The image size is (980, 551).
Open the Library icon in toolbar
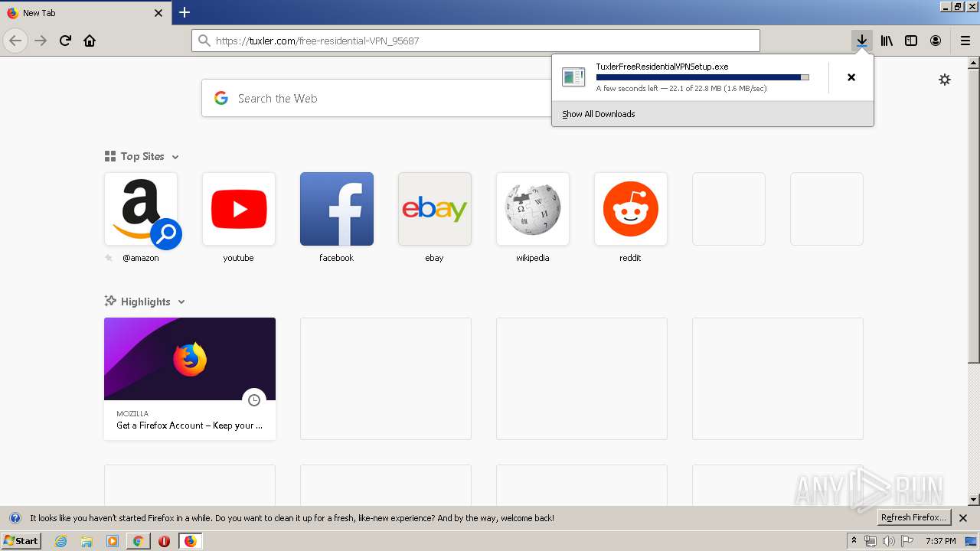click(887, 41)
